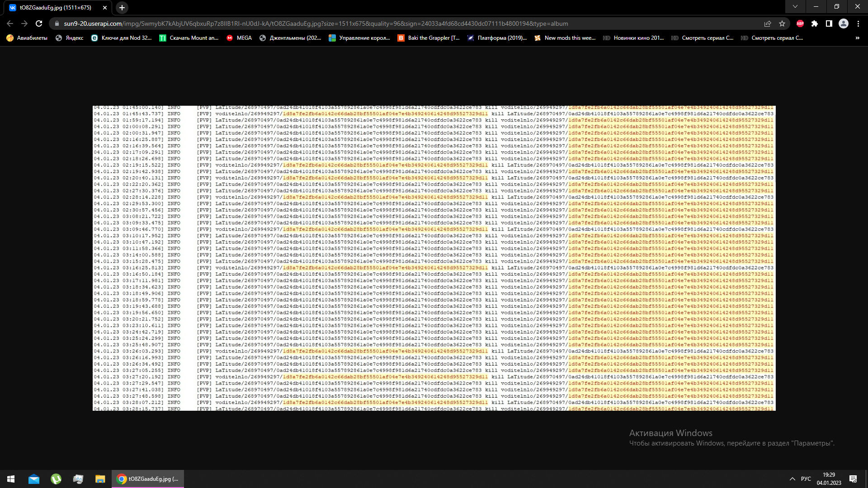Viewport: 868px width, 488px height.
Task: Close the tO8ZGaaduEg.jpg tab
Action: tap(105, 8)
